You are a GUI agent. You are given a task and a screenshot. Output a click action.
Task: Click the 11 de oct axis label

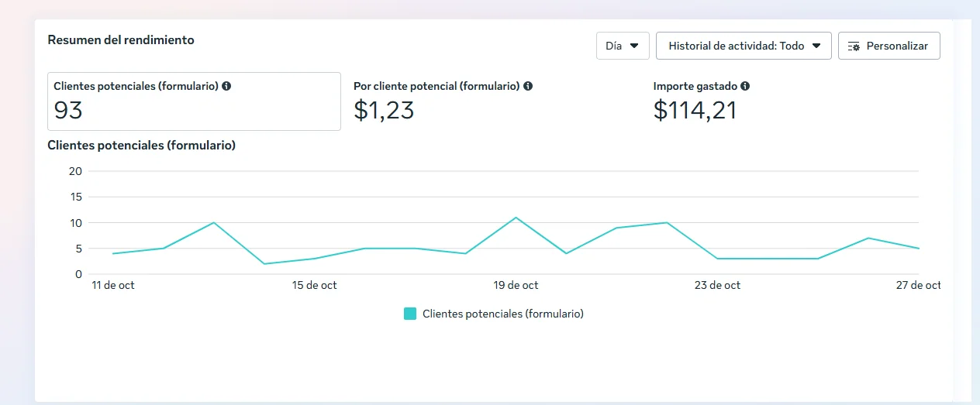click(112, 285)
